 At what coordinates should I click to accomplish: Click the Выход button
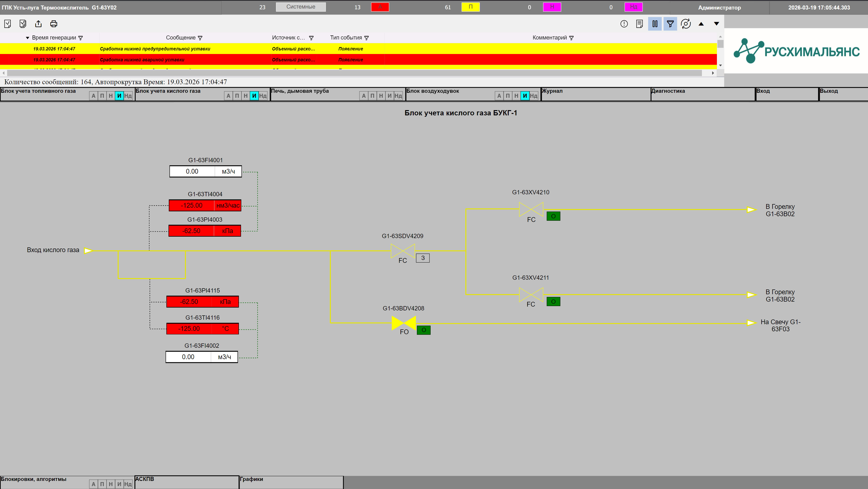[x=843, y=94]
